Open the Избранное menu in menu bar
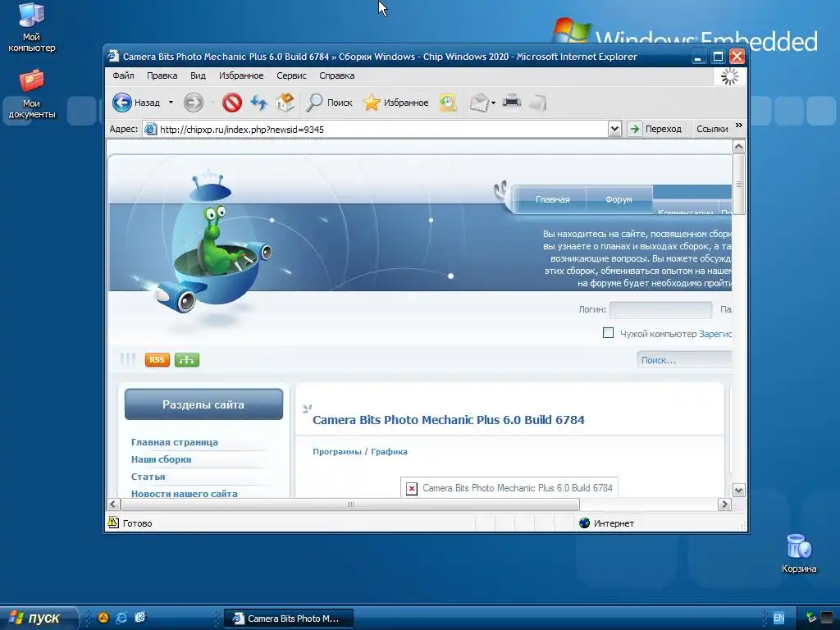The image size is (840, 630). (241, 75)
